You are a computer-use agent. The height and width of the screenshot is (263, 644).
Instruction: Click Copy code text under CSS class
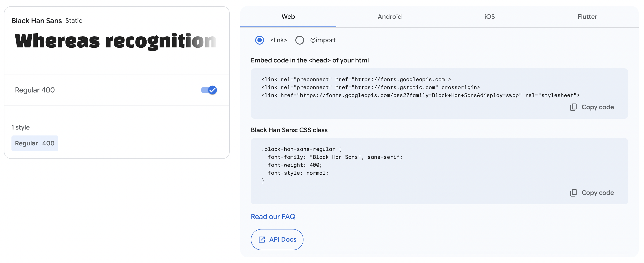[x=597, y=193]
